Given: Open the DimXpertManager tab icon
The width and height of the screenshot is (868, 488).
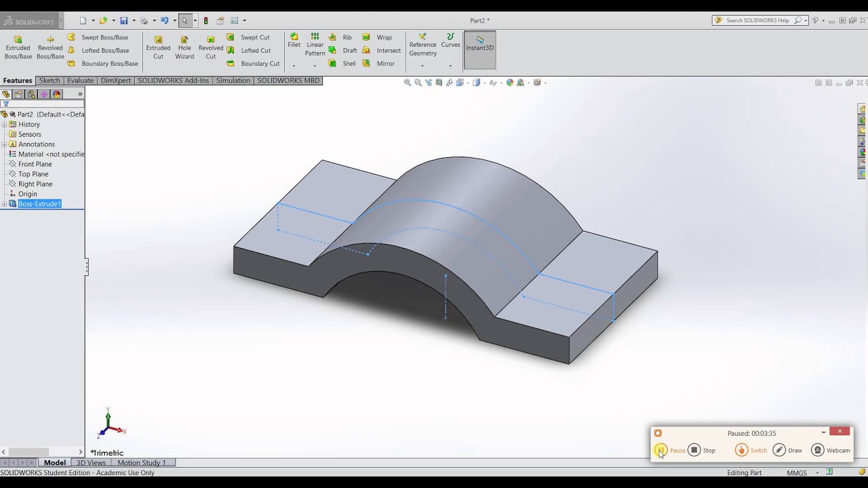Looking at the screenshot, I should coord(44,94).
